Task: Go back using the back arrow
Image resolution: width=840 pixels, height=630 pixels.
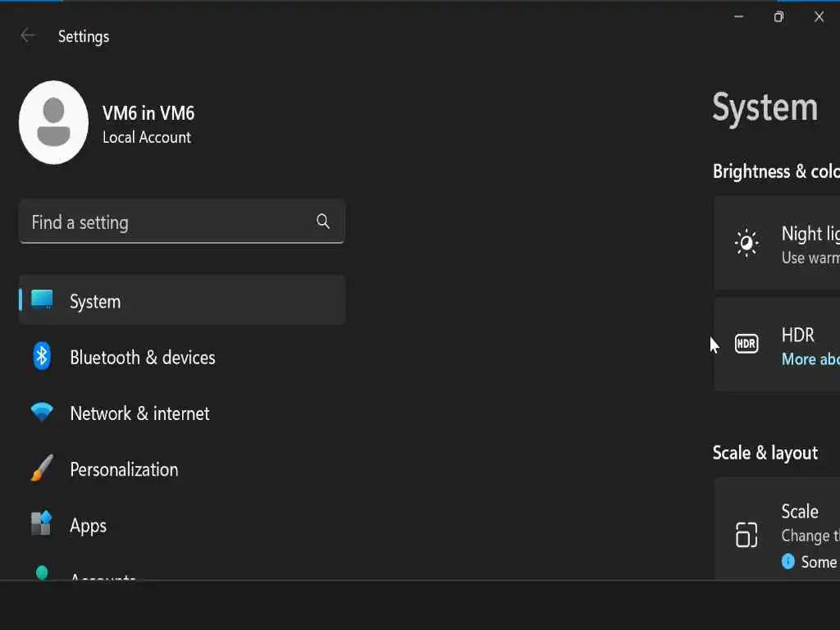Action: pos(28,35)
